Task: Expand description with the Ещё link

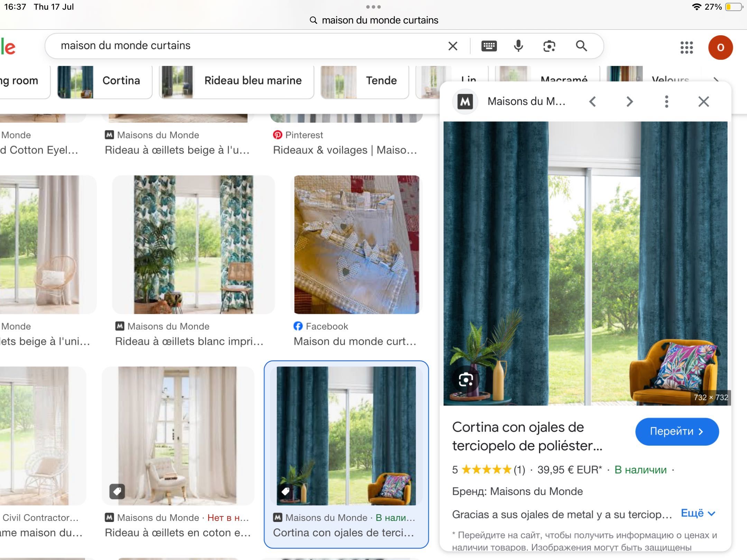Action: [x=698, y=513]
